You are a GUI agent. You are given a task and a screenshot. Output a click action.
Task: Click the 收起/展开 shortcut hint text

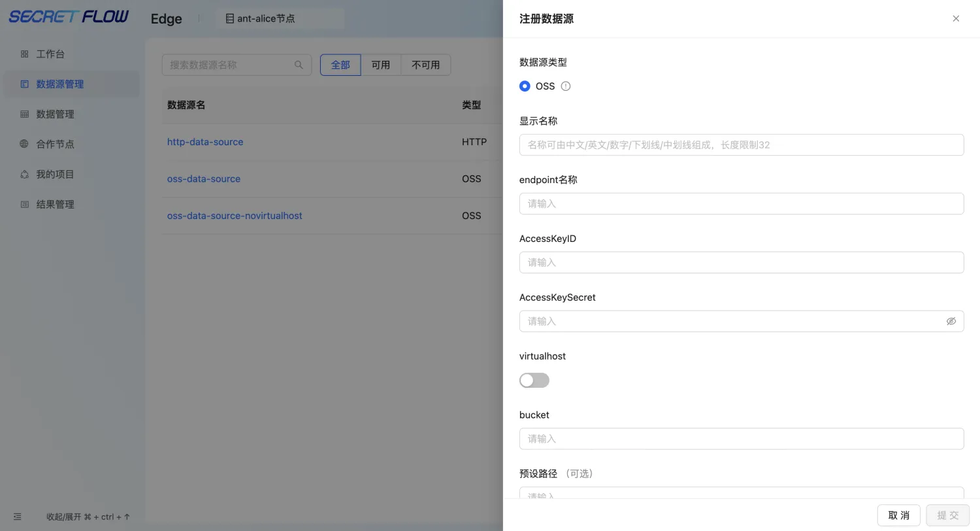click(x=88, y=517)
